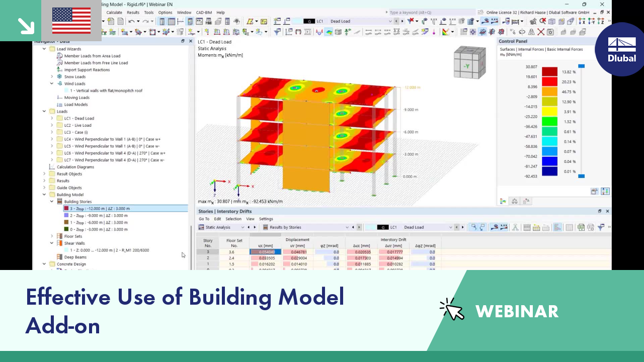
Task: Select LC2 - Live Load in Navigator
Action: [x=78, y=125]
